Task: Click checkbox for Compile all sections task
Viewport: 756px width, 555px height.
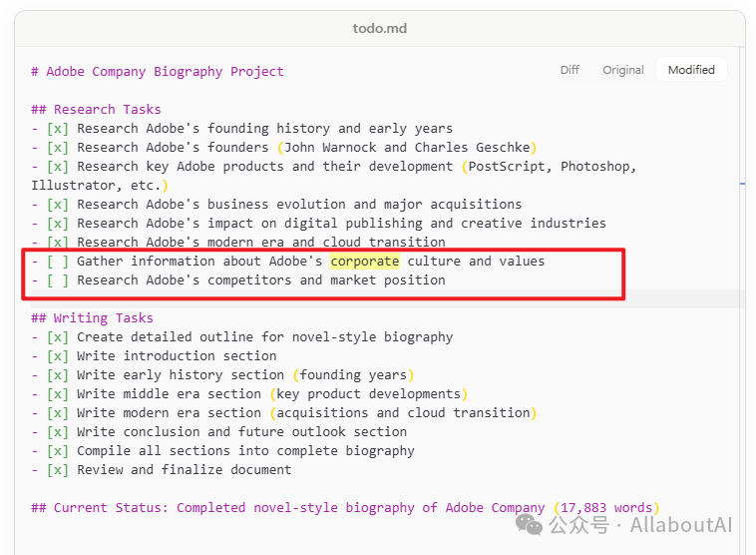Action: tap(58, 451)
